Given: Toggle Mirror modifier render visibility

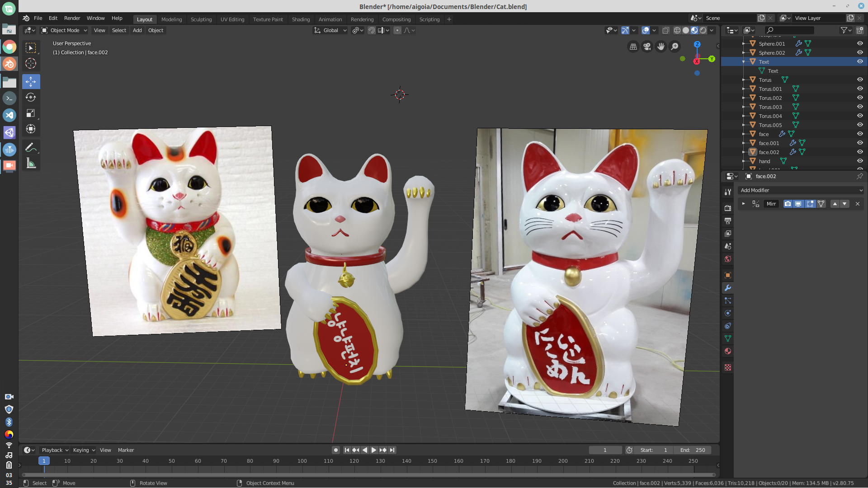Looking at the screenshot, I should (788, 204).
